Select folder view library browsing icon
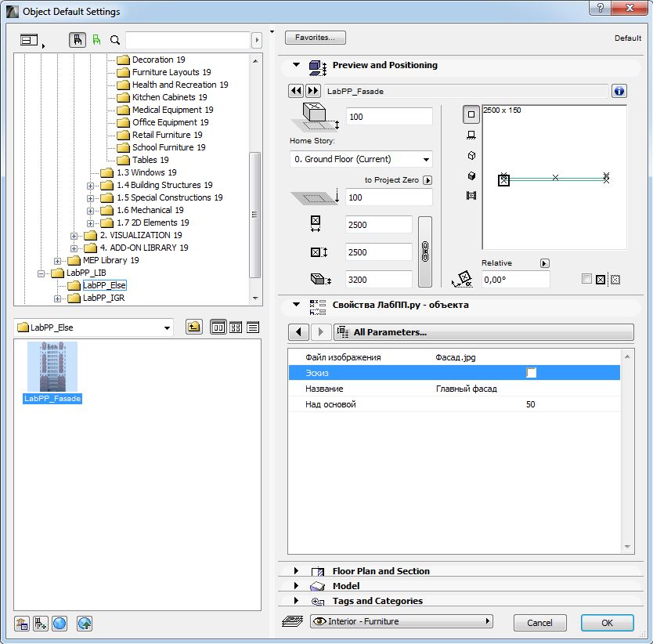Viewport: 653px width, 644px height. [78, 40]
